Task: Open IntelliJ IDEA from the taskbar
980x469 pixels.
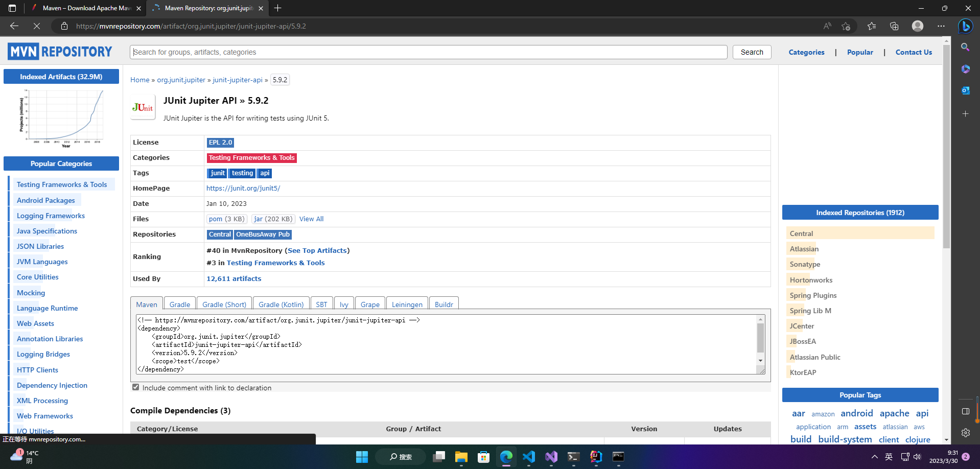Action: click(x=596, y=457)
